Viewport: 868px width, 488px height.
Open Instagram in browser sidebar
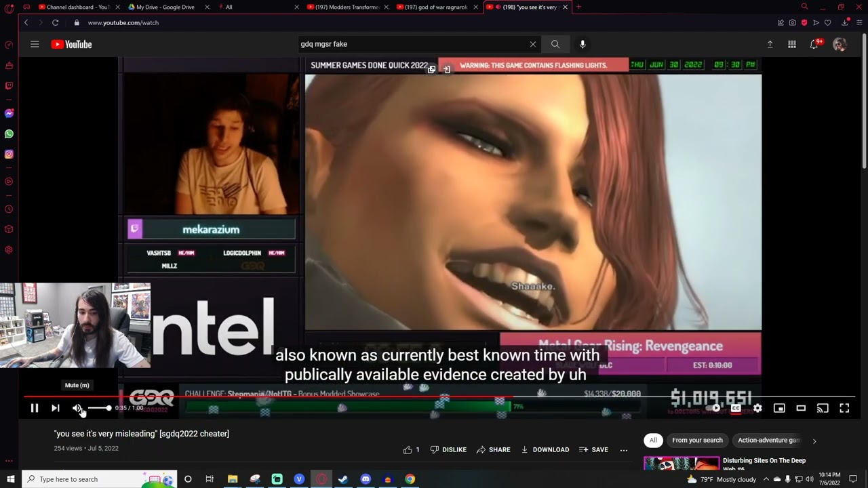pyautogui.click(x=9, y=155)
